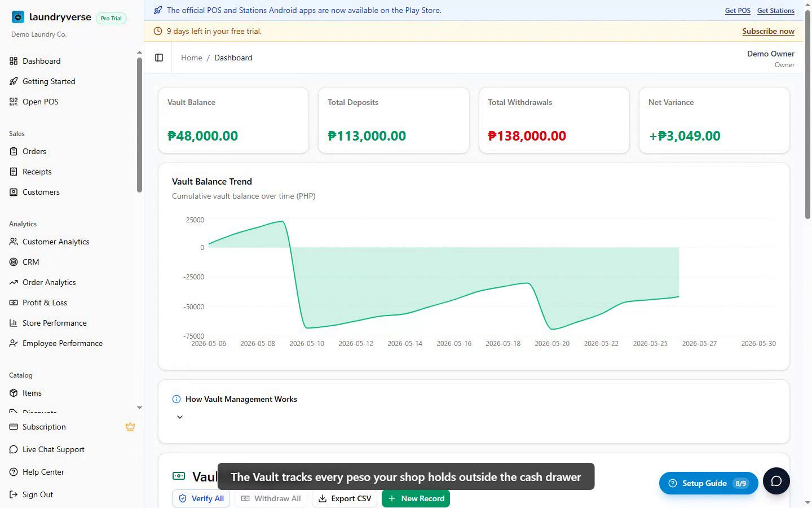The image size is (812, 508).
Task: Click the Total Deposits ₱113,000.00 value
Action: (x=367, y=136)
